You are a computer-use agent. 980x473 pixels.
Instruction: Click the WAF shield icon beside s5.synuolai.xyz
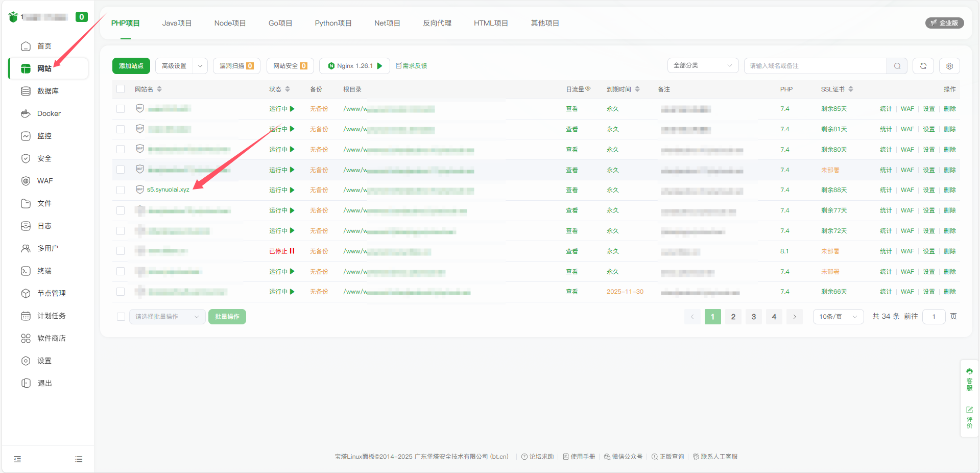tap(139, 190)
